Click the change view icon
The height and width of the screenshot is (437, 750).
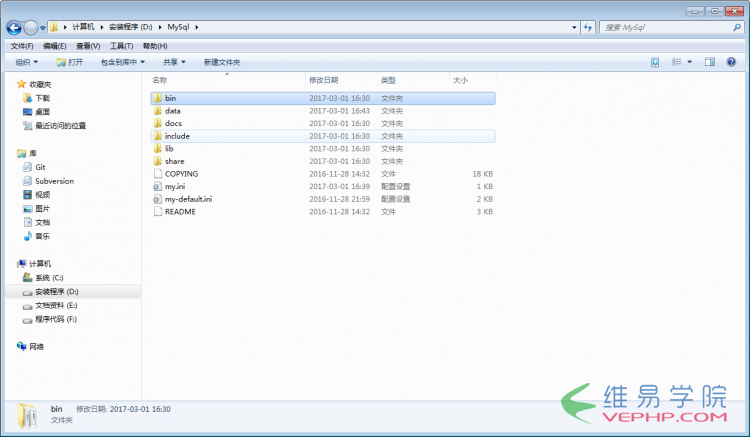coord(676,62)
